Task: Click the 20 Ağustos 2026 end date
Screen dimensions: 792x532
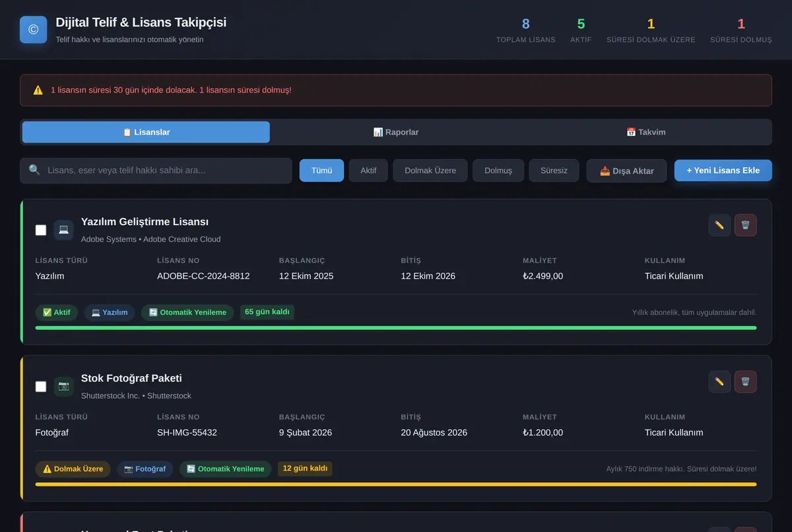Action: [x=434, y=432]
